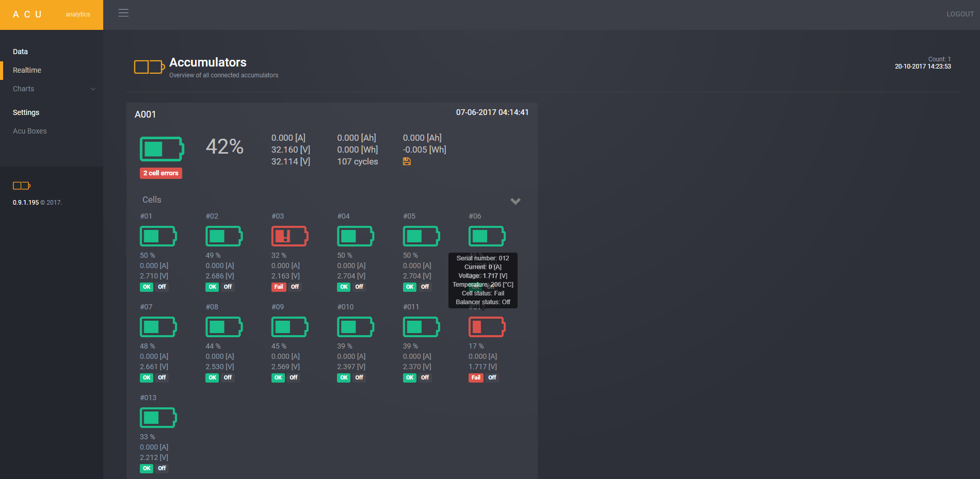The image size is (980, 479).
Task: Select the red 17 % cell battery icon
Action: point(487,327)
